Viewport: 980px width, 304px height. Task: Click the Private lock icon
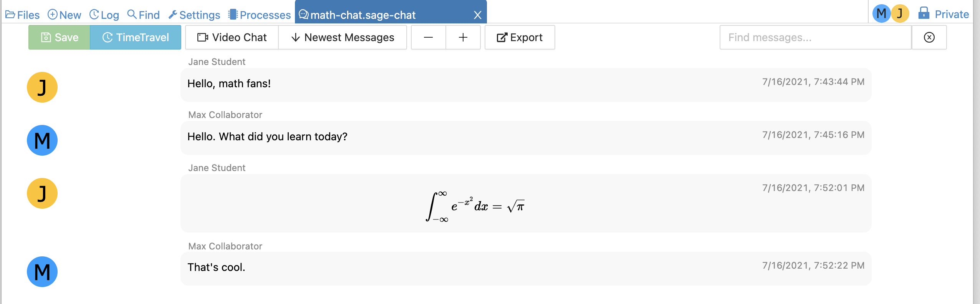pyautogui.click(x=924, y=13)
